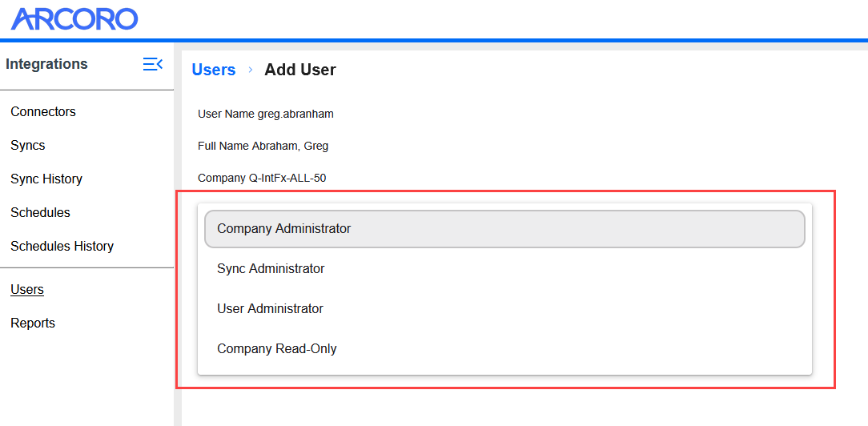Viewport: 868px width, 426px height.
Task: Click the Add User heading
Action: [x=300, y=70]
